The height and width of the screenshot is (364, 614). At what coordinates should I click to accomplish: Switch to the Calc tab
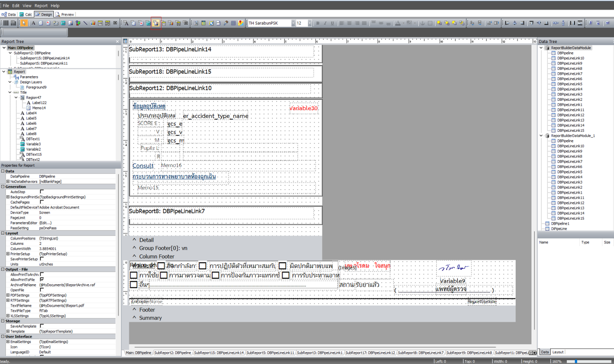[x=26, y=14]
